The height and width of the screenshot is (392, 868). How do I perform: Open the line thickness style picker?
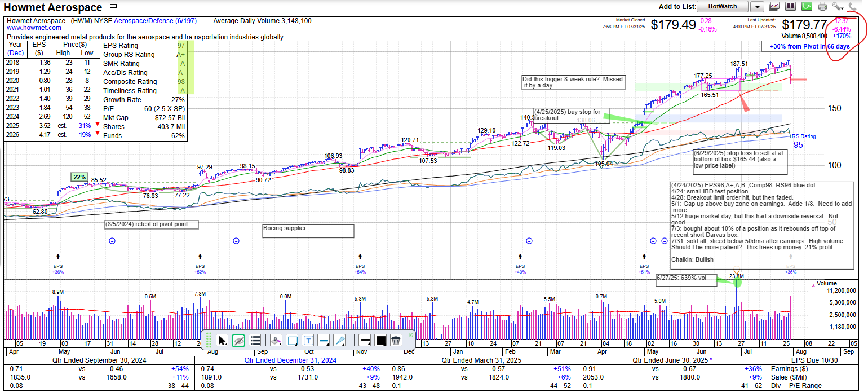point(365,340)
